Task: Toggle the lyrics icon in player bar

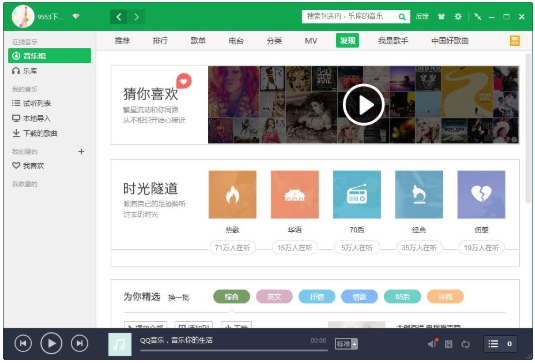Action: point(448,344)
